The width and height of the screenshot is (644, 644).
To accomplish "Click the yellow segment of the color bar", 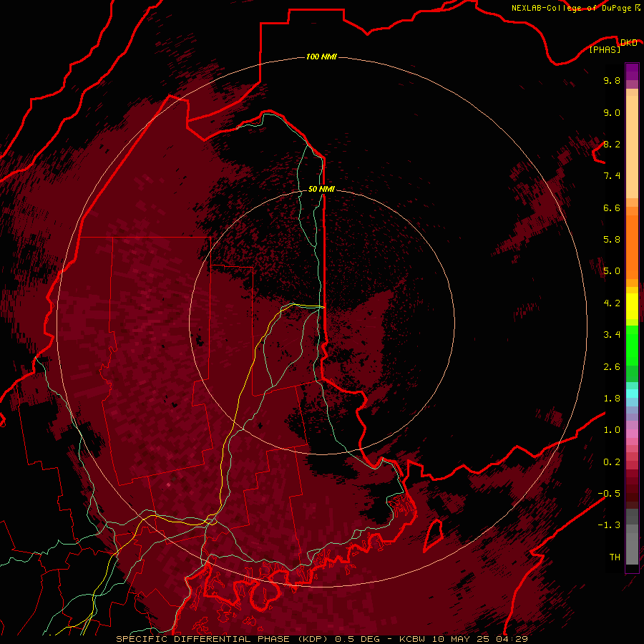I will click(x=632, y=306).
